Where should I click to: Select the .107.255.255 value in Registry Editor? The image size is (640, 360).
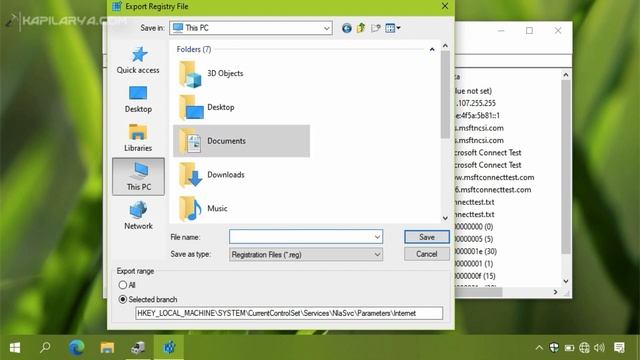click(x=476, y=103)
